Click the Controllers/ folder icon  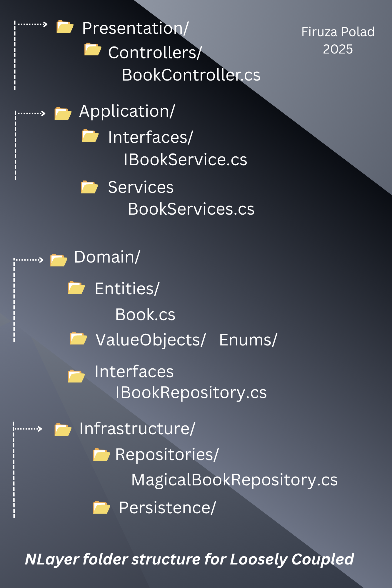(93, 49)
